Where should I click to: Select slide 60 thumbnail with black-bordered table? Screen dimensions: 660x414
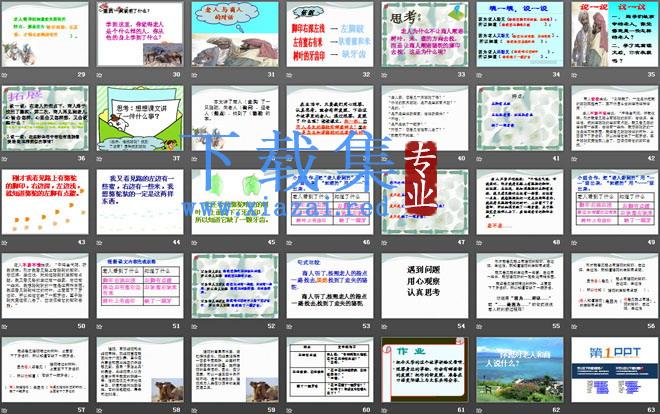(x=330, y=369)
